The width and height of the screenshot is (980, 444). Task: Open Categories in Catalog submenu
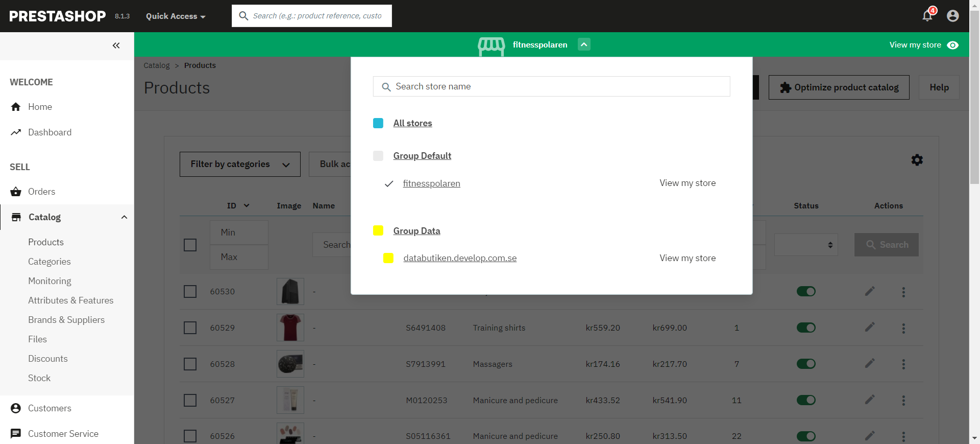(50, 262)
